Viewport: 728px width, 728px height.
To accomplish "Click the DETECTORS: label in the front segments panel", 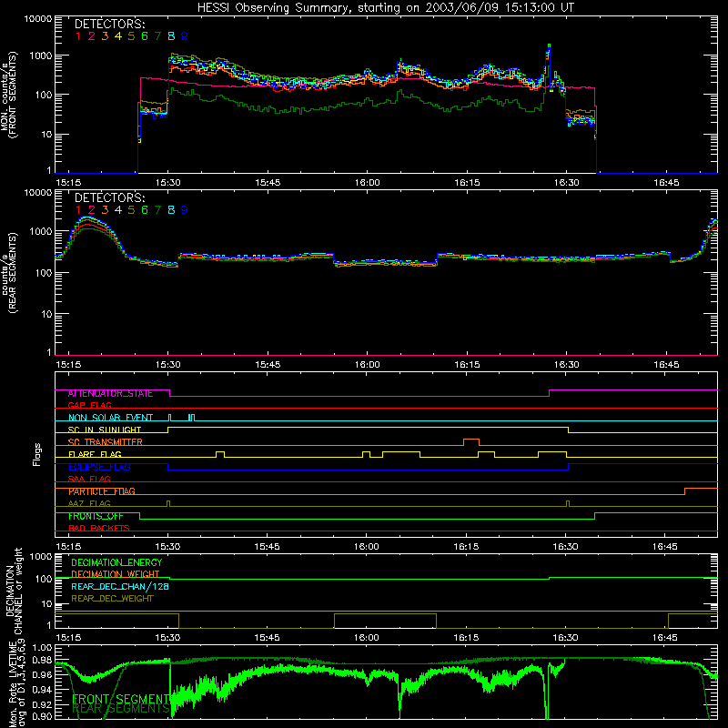I will pos(109,25).
